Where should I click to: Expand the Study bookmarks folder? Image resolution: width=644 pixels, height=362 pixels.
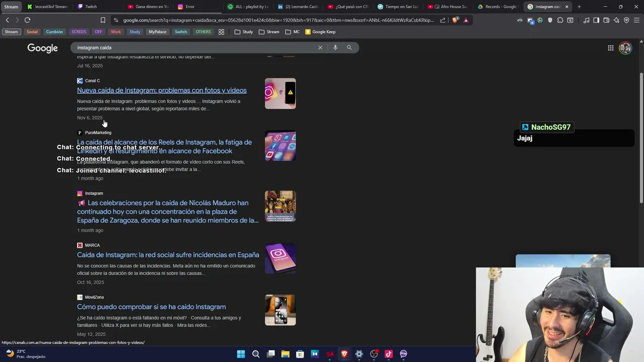pos(244,32)
